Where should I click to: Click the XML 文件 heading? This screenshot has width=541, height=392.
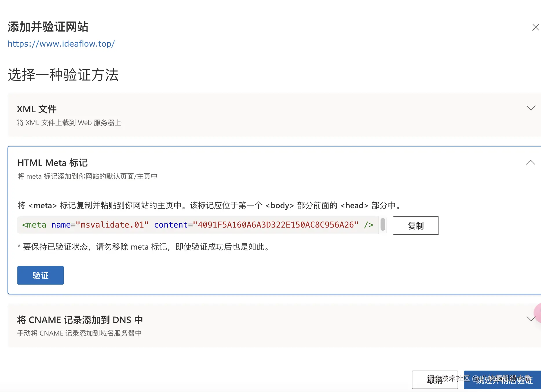click(37, 109)
